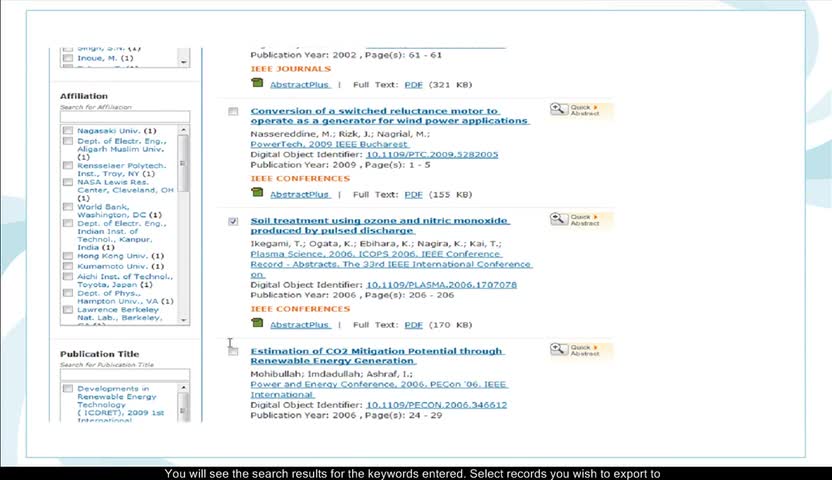
Task: Open the switched reluctance motor paper title
Action: click(x=389, y=116)
